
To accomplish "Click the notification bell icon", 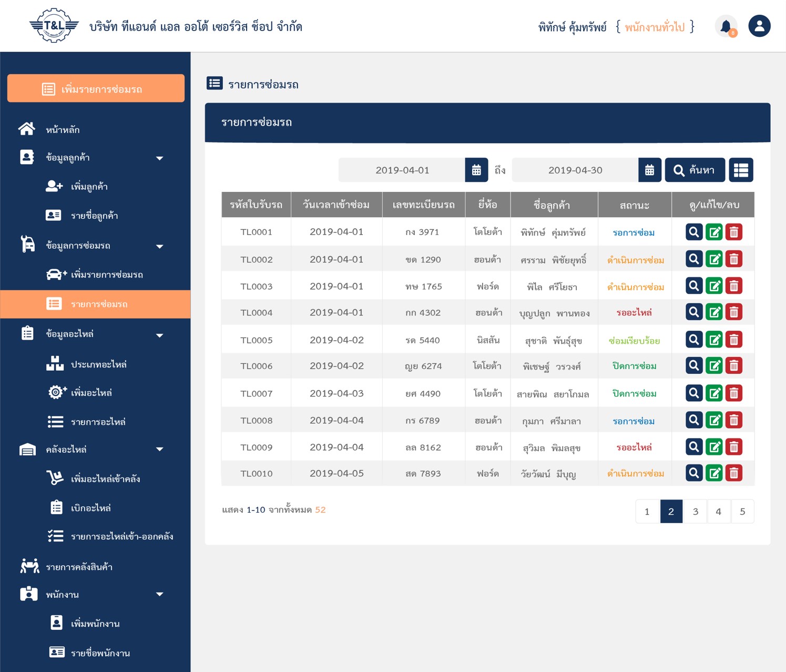I will coord(726,26).
